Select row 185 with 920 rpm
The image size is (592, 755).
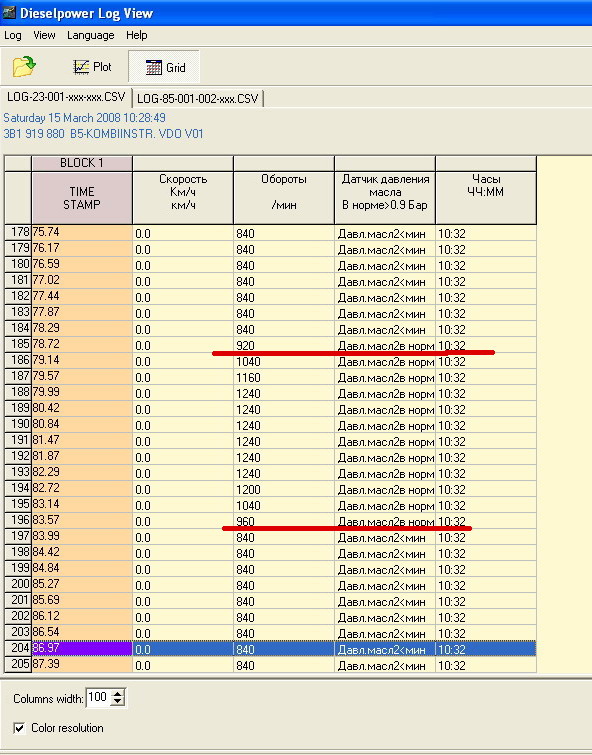[270, 345]
